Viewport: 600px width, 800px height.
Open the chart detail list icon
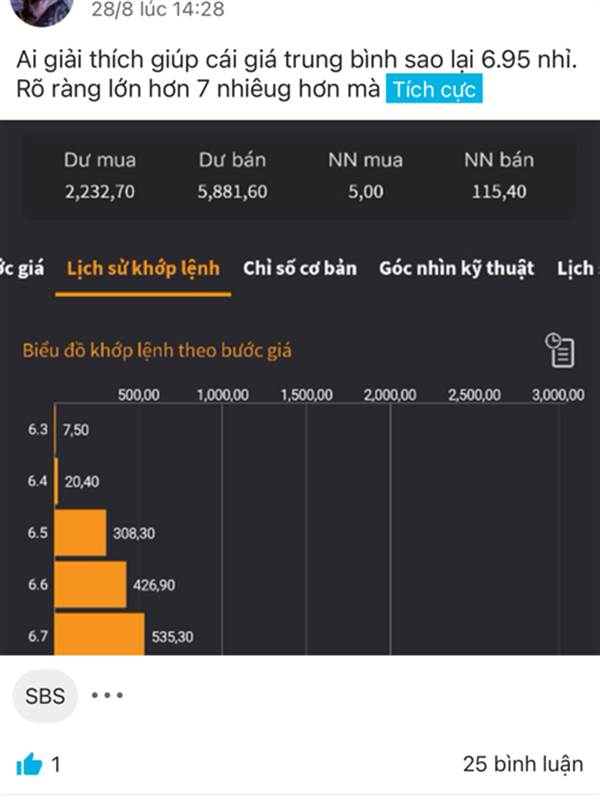(559, 349)
